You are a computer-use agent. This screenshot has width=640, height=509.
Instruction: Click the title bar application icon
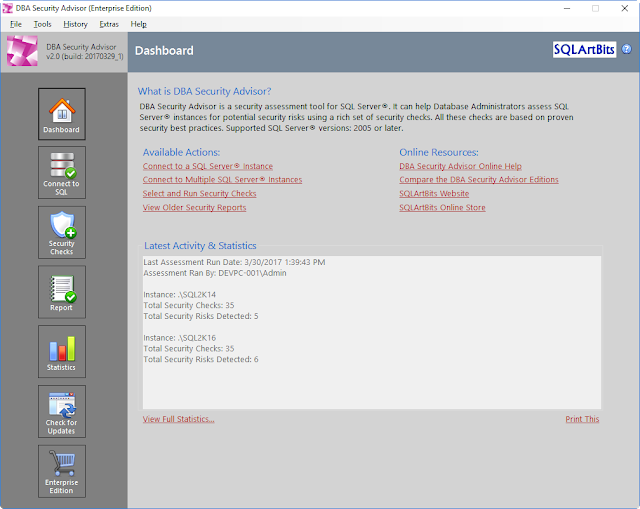[x=7, y=8]
